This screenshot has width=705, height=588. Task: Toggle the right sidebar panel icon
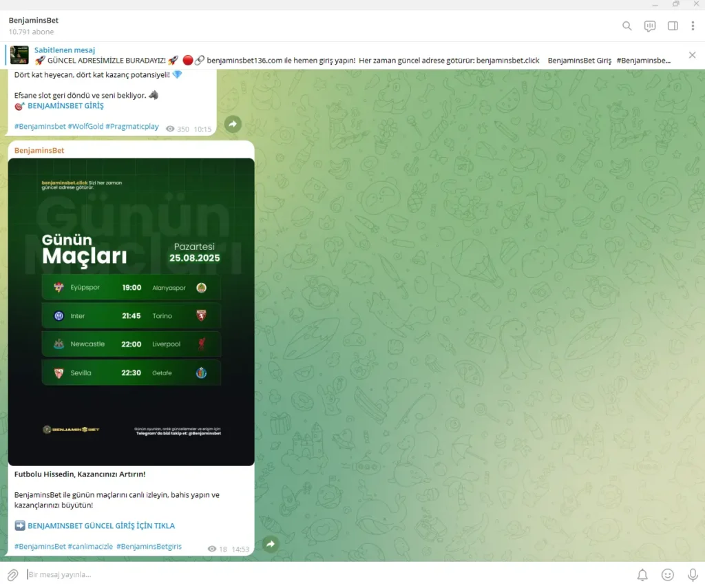pos(673,26)
